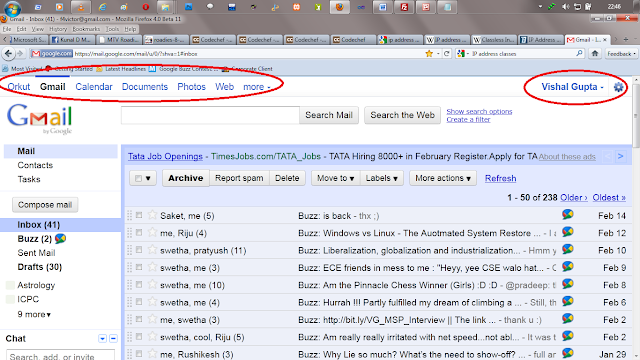Open the Tools menu

[x=112, y=29]
